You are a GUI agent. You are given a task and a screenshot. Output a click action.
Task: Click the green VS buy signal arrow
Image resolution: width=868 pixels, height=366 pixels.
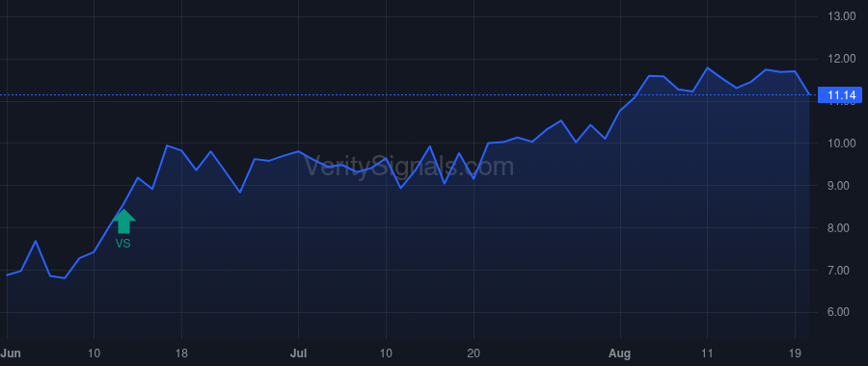click(x=124, y=222)
